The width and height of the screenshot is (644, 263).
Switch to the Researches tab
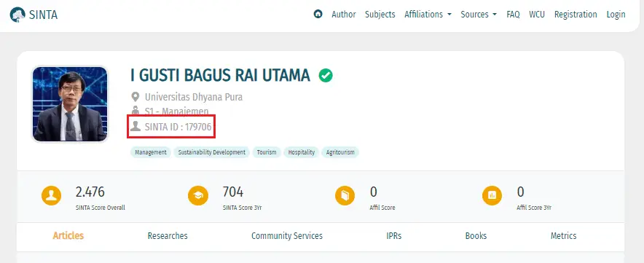(x=168, y=236)
